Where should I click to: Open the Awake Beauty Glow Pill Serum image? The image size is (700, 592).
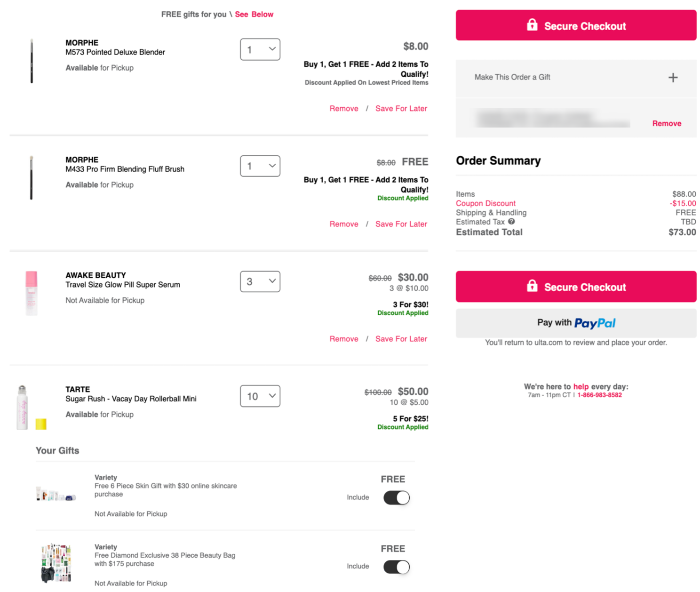(32, 293)
